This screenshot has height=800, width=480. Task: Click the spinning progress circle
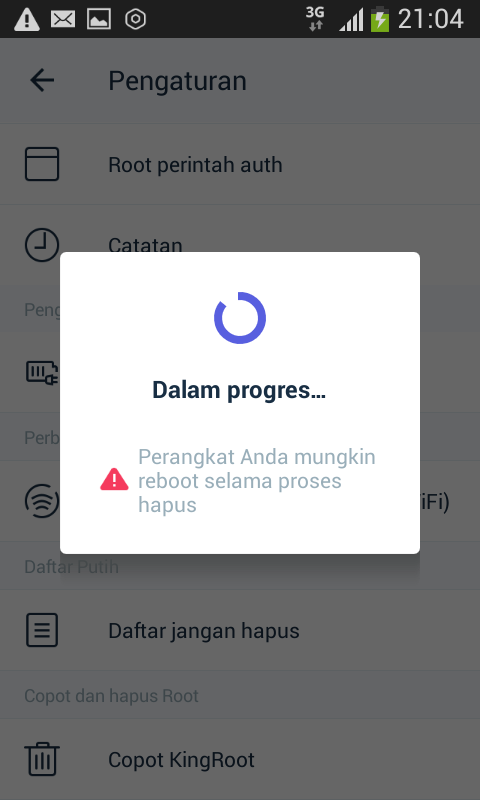[240, 318]
